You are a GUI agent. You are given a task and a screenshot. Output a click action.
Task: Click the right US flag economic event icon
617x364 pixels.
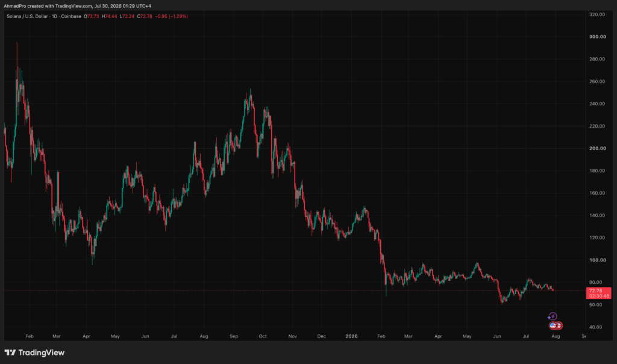click(x=559, y=325)
